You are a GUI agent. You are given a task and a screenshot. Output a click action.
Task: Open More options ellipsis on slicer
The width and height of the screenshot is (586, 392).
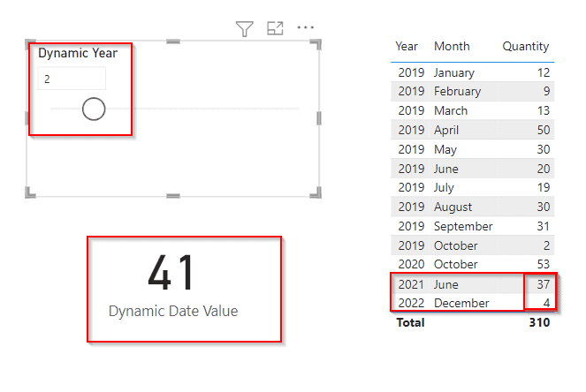click(305, 27)
